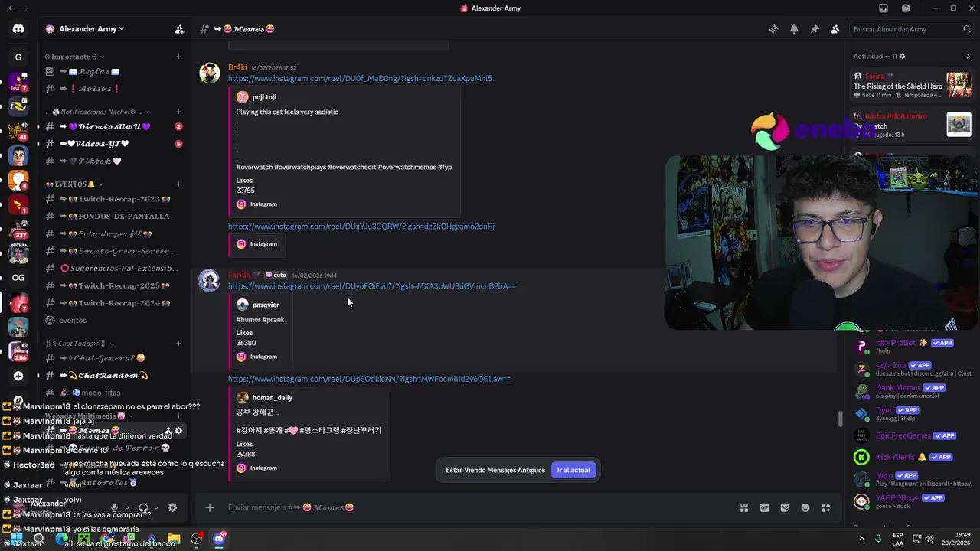Add a server plus icon
Screen dimensions: 980x551
[18, 376]
